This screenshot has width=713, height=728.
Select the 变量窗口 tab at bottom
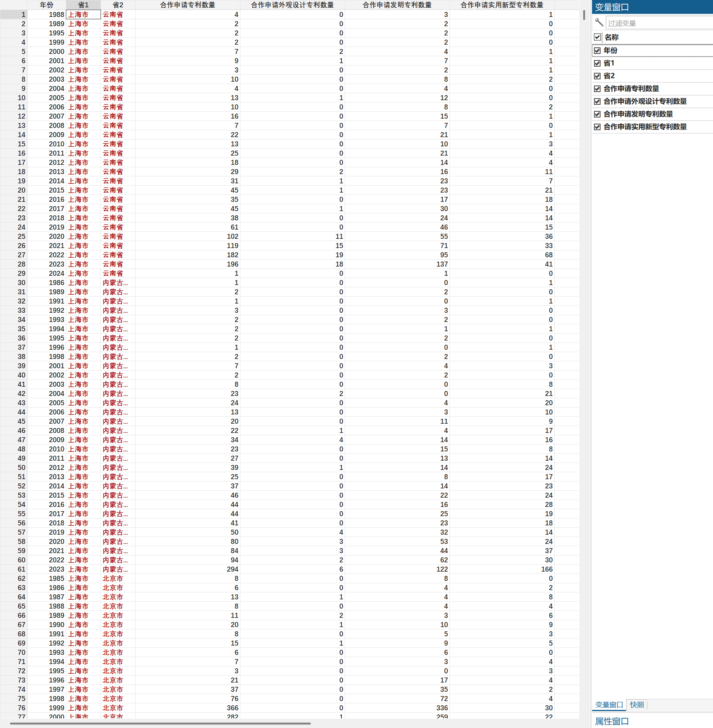tap(609, 705)
